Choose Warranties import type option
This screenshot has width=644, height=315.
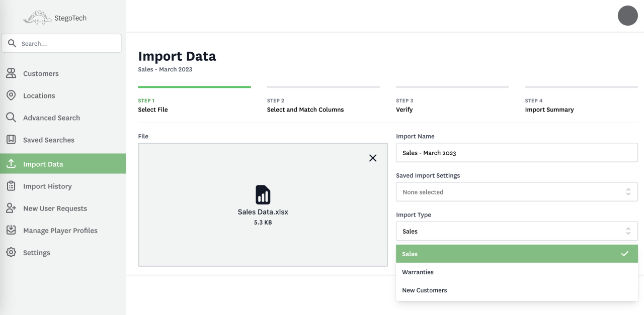point(517,272)
